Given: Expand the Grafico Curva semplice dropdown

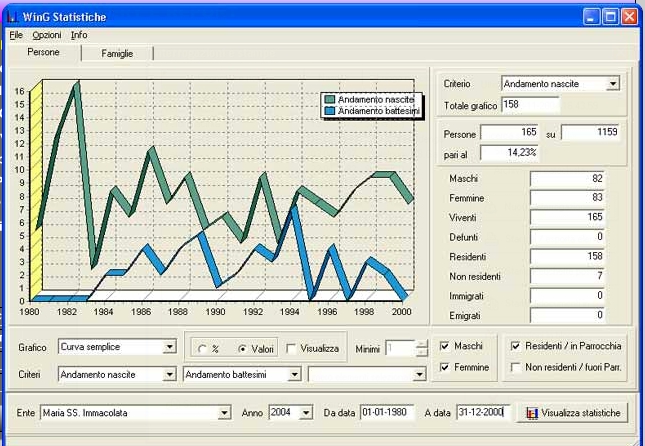Looking at the screenshot, I should 169,348.
